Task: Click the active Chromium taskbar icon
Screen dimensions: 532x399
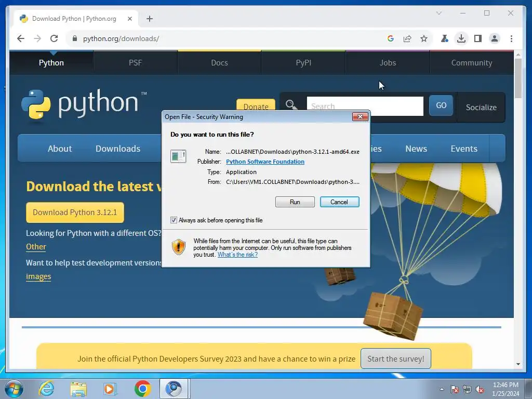Action: (x=174, y=389)
